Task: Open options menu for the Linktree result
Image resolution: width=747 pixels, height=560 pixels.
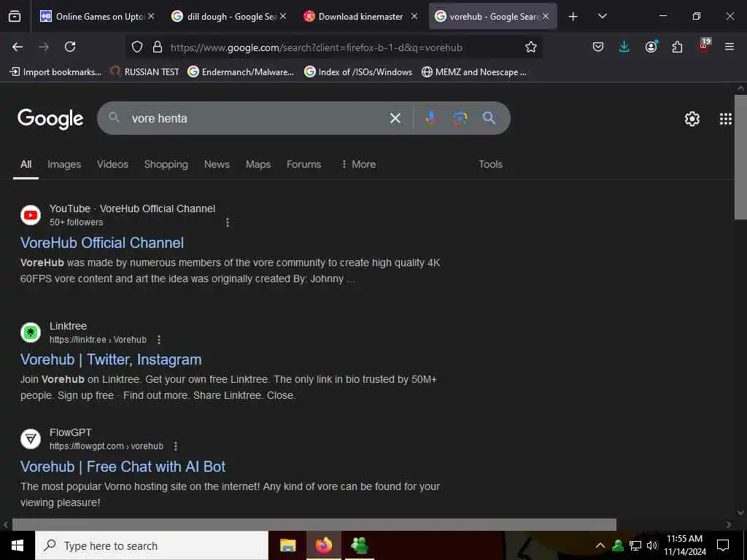Action: [158, 340]
